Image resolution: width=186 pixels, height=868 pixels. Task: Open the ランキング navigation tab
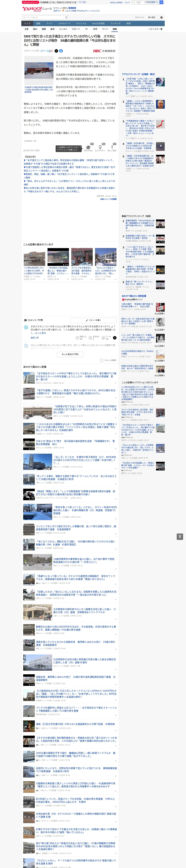[115, 24]
